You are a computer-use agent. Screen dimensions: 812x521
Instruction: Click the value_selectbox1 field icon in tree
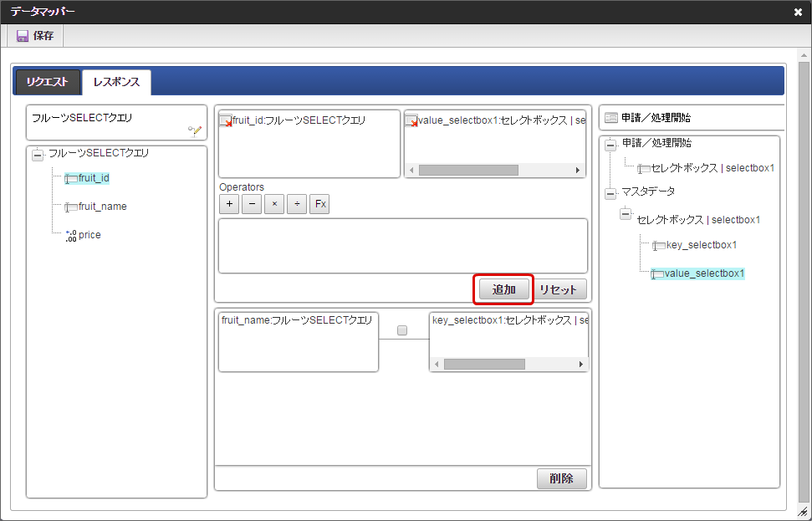pyautogui.click(x=657, y=274)
